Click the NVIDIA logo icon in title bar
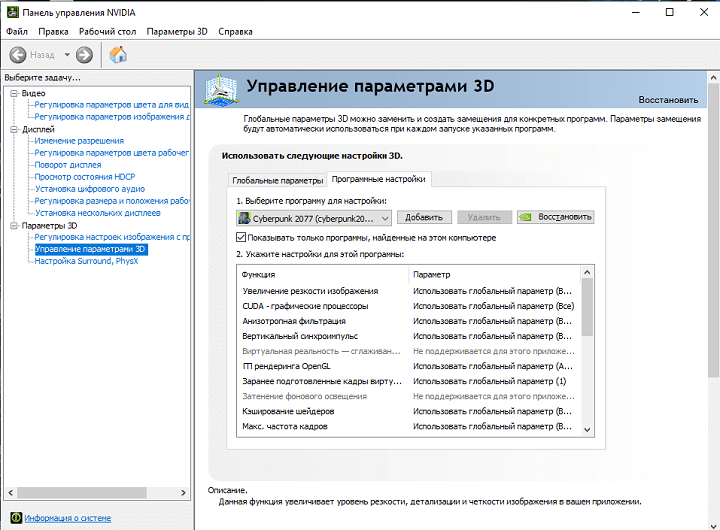 coord(11,12)
